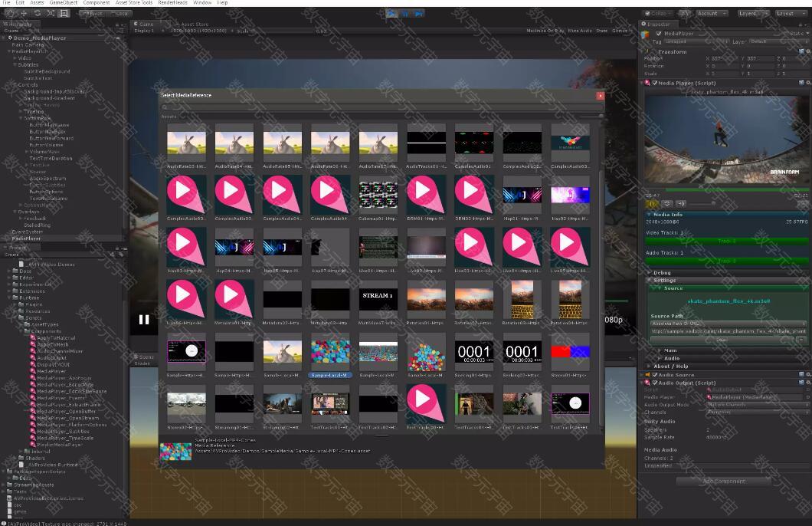Toggle the Pivot handle mode button
Screen dimensions: 812x526
(x=92, y=13)
